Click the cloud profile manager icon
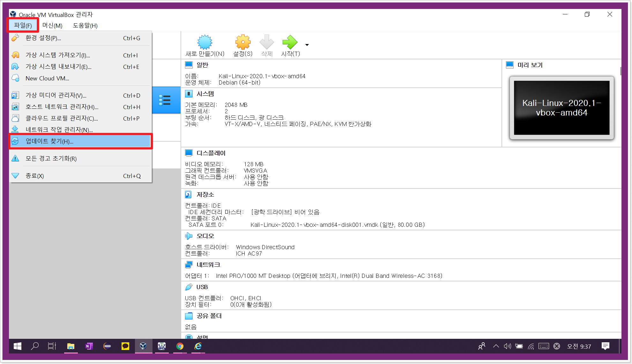Image resolution: width=632 pixels, height=364 pixels. [x=15, y=118]
